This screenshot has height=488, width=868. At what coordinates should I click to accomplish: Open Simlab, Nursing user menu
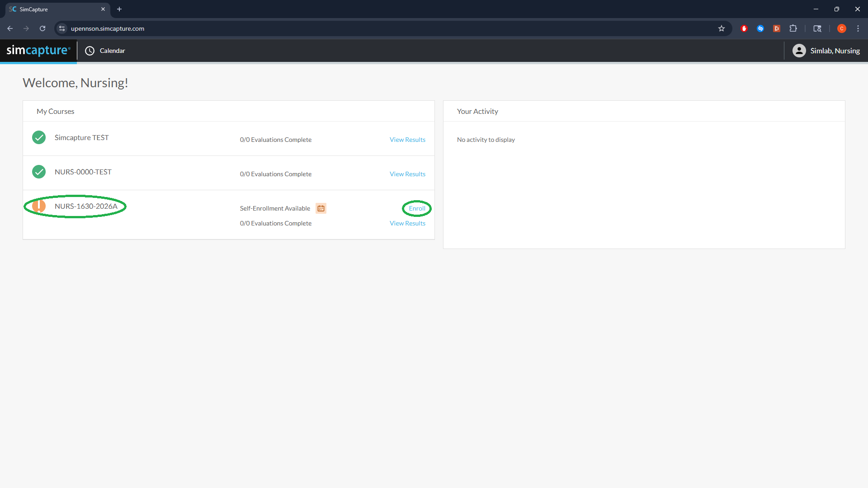click(835, 51)
